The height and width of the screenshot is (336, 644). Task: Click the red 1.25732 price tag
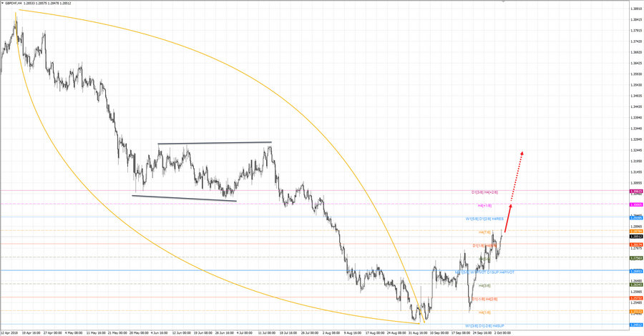tap(636, 298)
